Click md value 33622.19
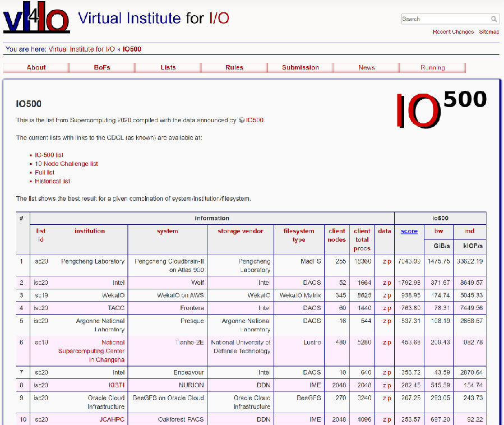504x425 pixels. pyautogui.click(x=470, y=261)
